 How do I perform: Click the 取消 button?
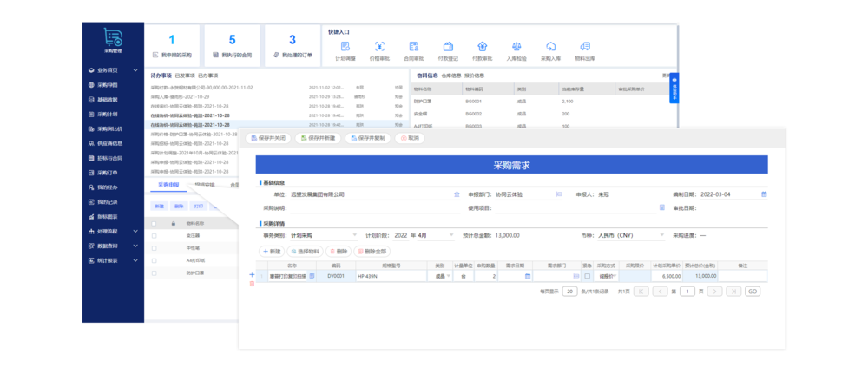[x=410, y=138]
